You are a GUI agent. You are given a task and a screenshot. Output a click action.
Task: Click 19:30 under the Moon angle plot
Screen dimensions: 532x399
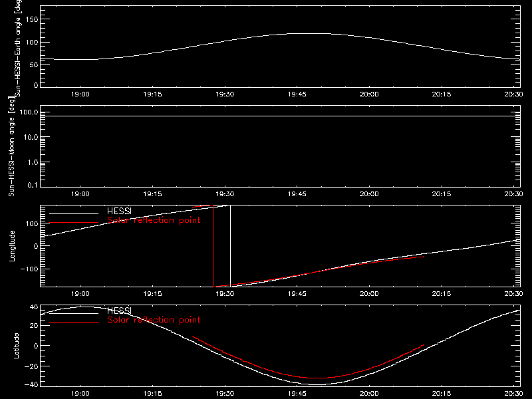tap(225, 194)
